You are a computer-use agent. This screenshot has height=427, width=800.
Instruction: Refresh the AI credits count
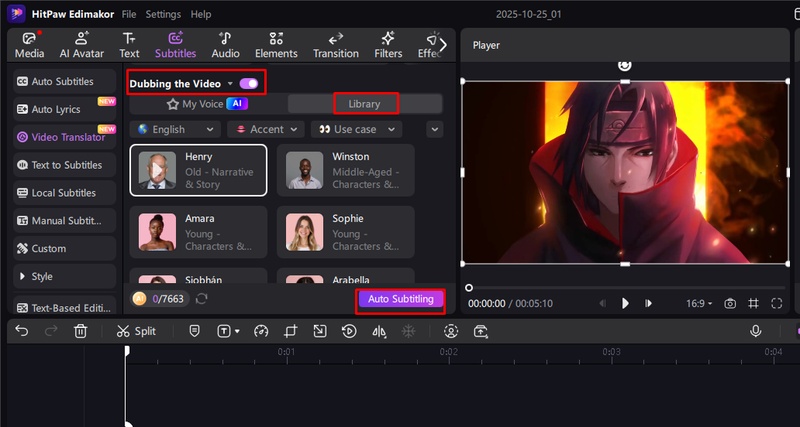[202, 299]
